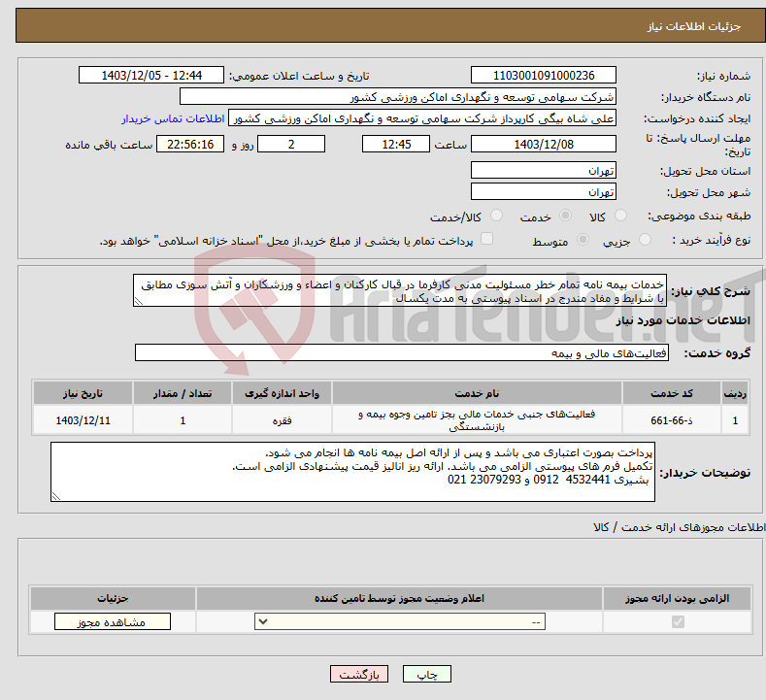Click the service group field فعالیت‌های مالی و بیمه
The image size is (766, 700).
click(402, 352)
